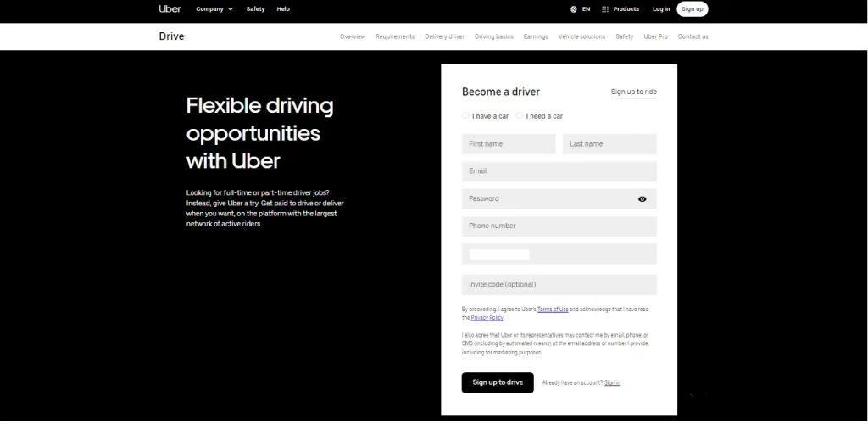868x424 pixels.
Task: Select the I need a car option
Action: [x=520, y=115]
